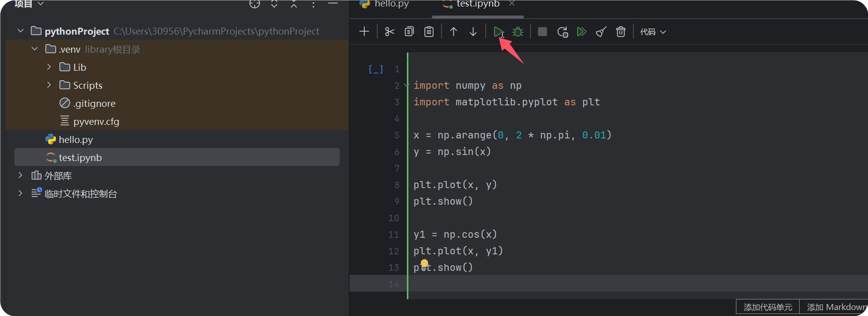Screen dimensions: 868x316
Task: Click the yellow lightbulb on line 13
Action: [x=424, y=263]
